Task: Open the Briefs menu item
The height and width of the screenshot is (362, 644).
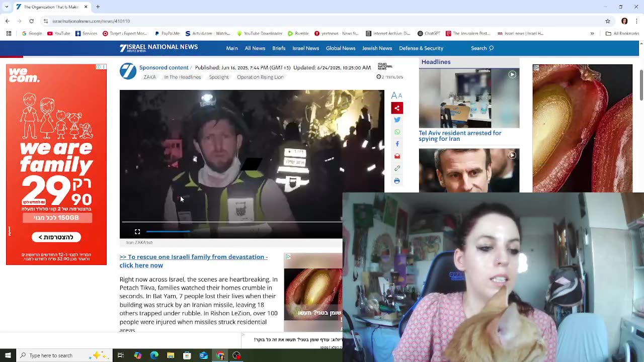Action: coord(279,48)
